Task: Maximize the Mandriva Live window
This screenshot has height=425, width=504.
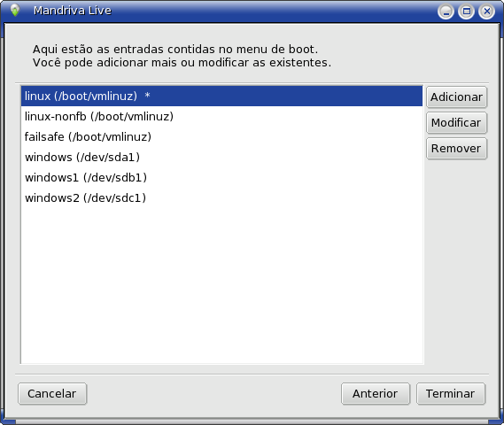Action: point(467,12)
